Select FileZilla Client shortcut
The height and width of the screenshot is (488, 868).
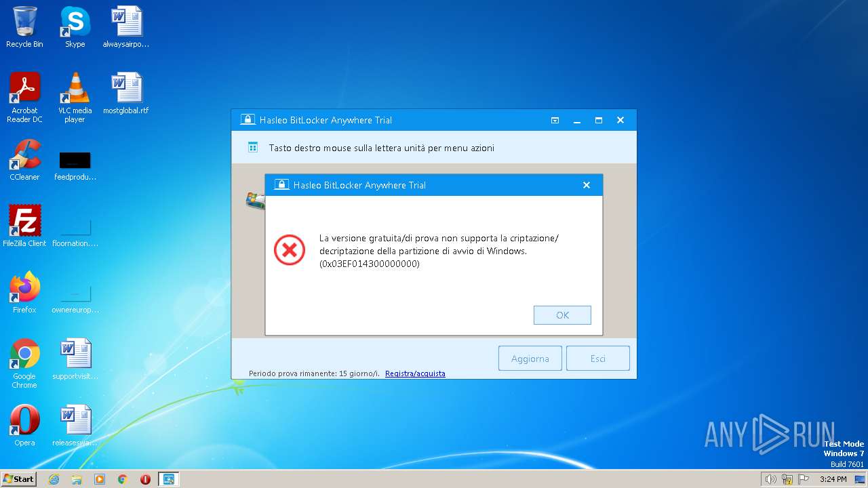pyautogui.click(x=24, y=226)
